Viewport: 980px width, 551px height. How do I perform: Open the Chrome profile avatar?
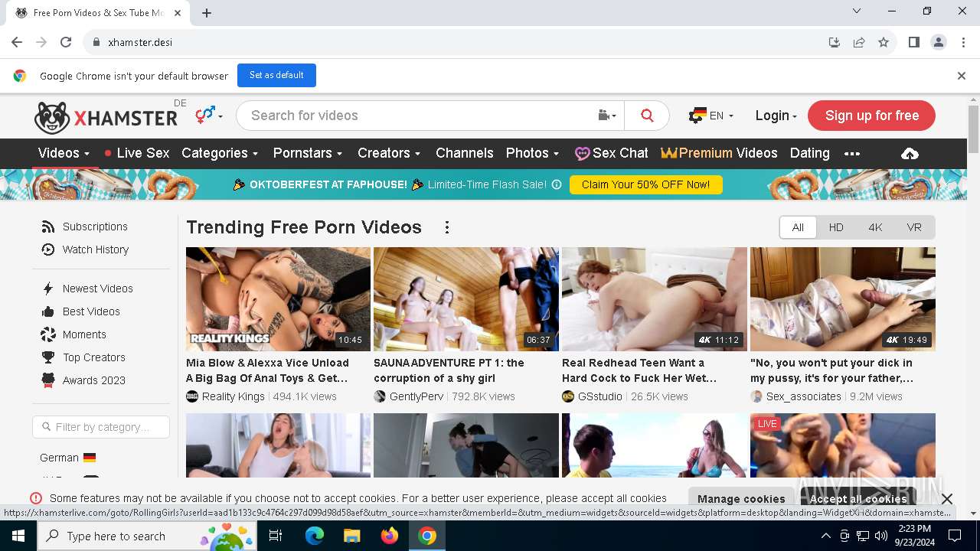[x=939, y=42]
